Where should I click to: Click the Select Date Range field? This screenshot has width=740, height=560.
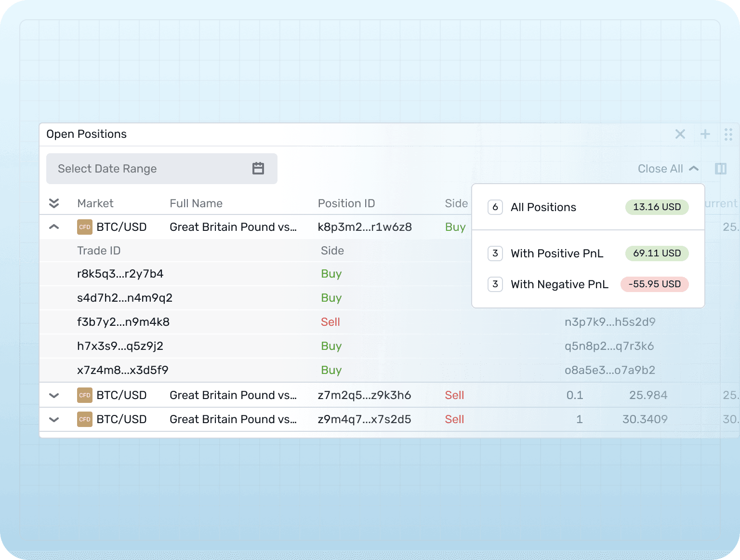(x=162, y=169)
